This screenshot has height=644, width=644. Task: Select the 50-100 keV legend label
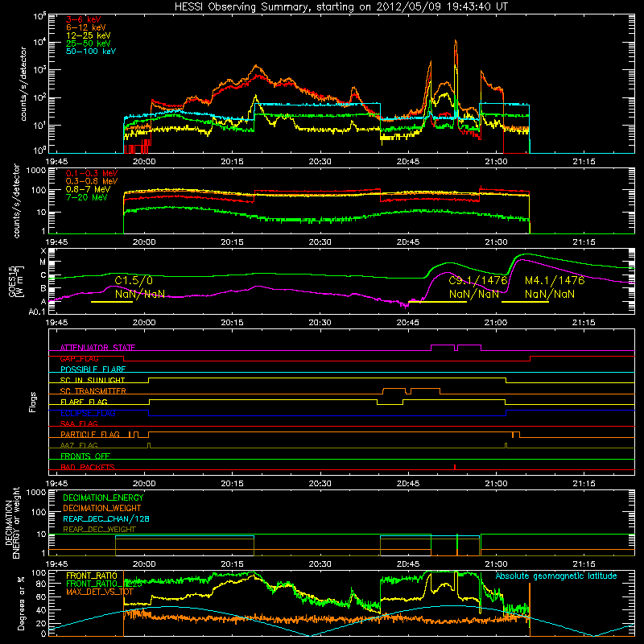tap(91, 52)
